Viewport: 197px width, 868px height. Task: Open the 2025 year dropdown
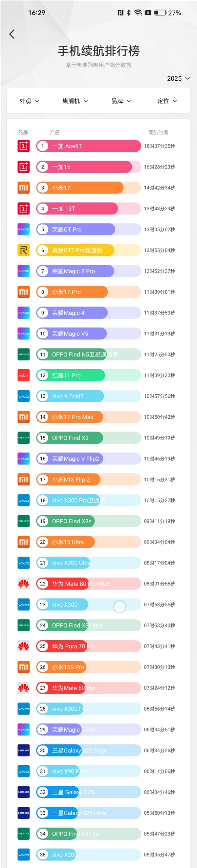click(x=178, y=79)
